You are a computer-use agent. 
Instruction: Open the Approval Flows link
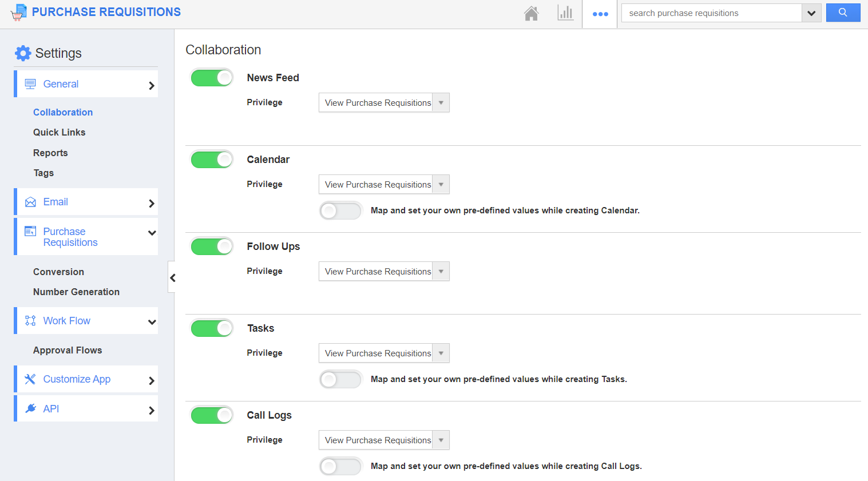tap(68, 350)
